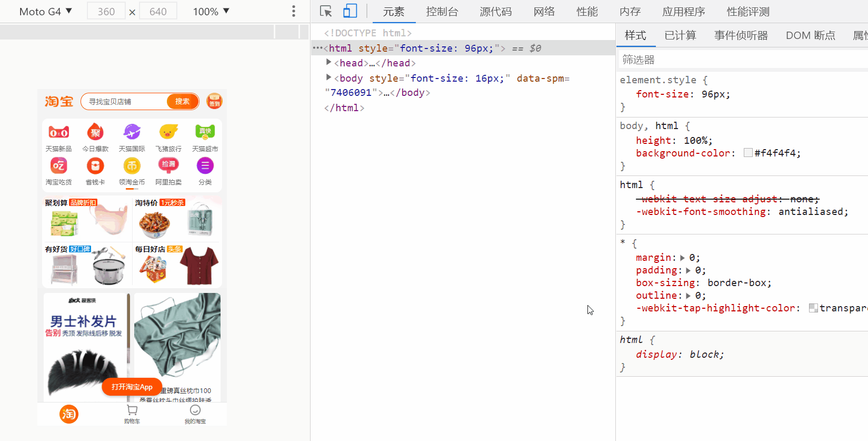Viewport: 868px width, 441px height.
Task: Open the 每日好店 promotion card
Action: pyautogui.click(x=177, y=265)
